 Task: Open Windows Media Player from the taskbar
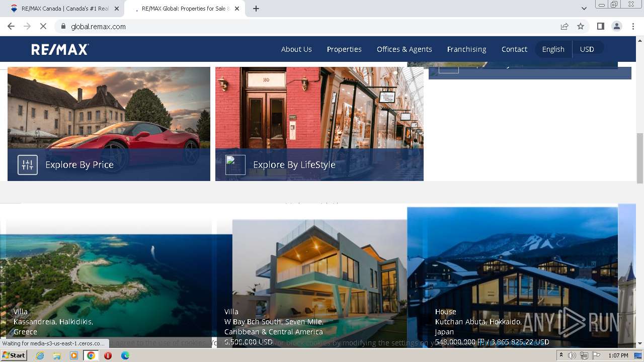(74, 355)
